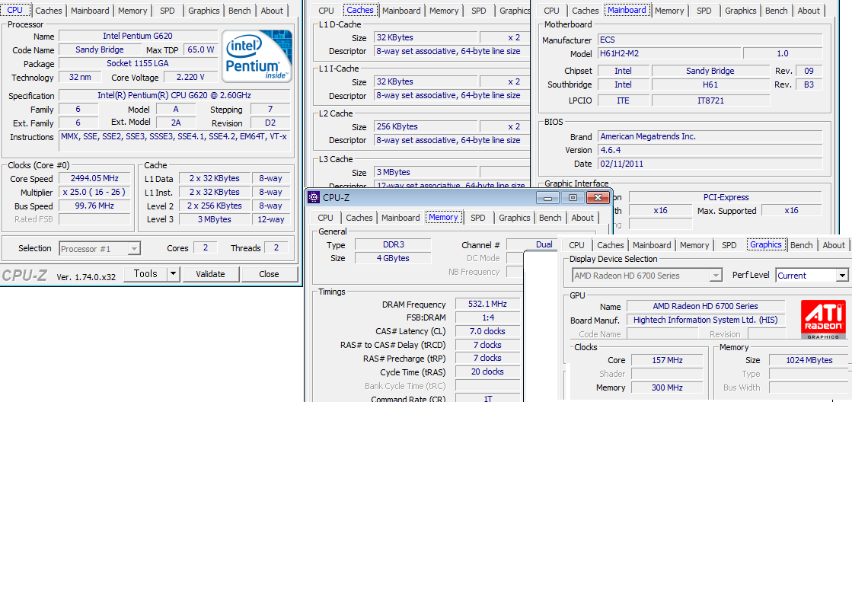
Task: Click the CPU-Z title bar app icon
Action: [313, 198]
